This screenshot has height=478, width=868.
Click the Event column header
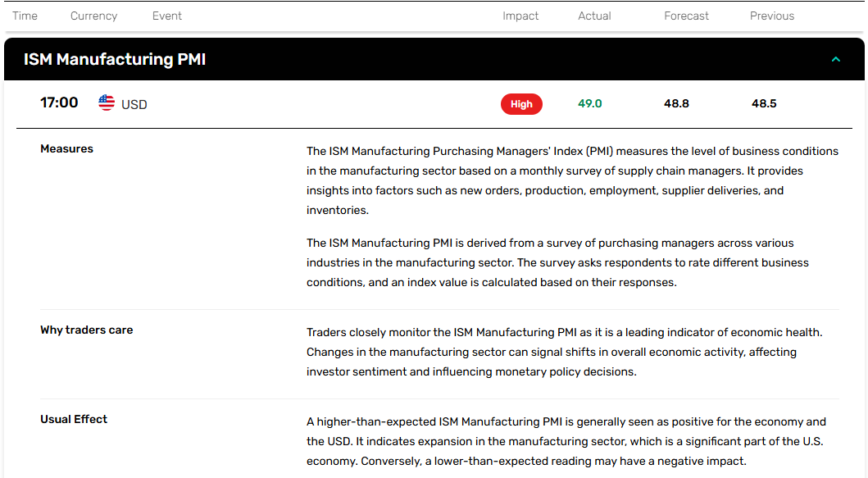tap(166, 16)
